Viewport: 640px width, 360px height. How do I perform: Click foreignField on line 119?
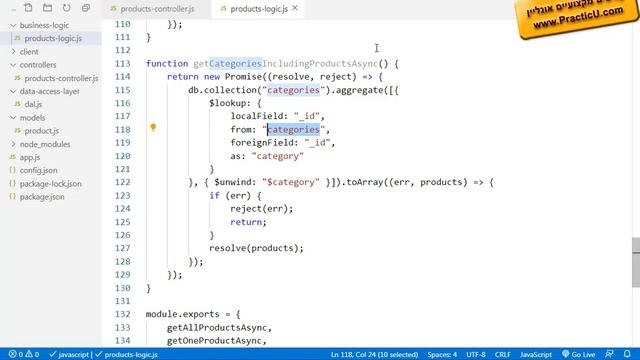262,143
